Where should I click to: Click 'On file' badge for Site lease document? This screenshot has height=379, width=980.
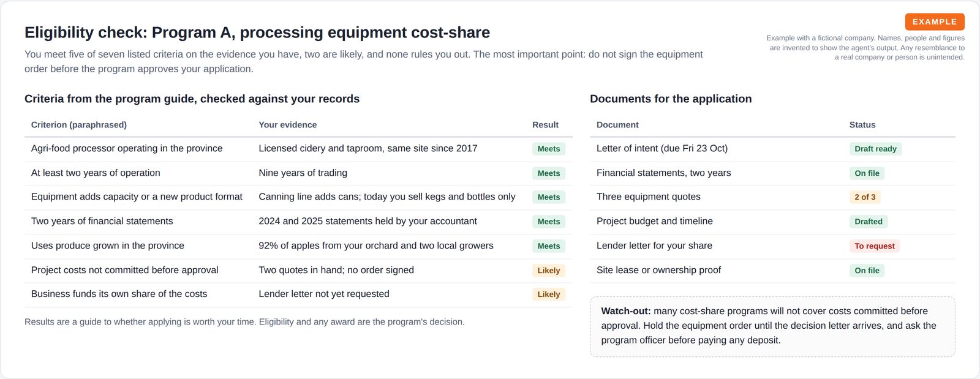click(867, 271)
